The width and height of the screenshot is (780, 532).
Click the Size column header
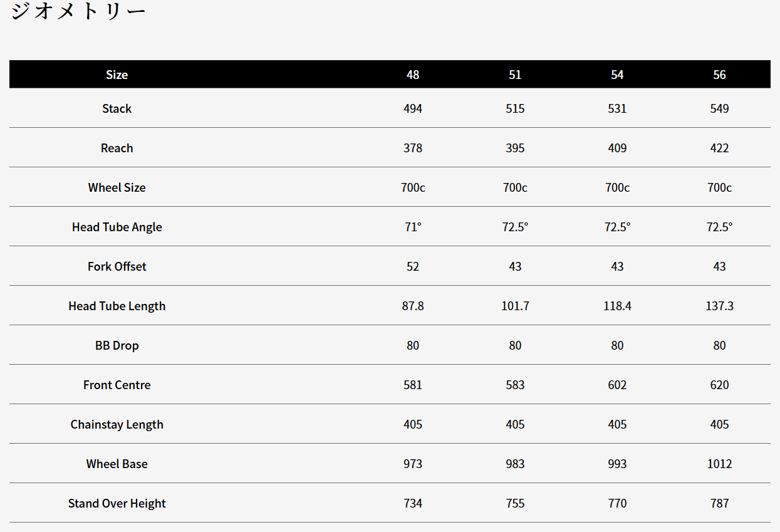coord(117,75)
